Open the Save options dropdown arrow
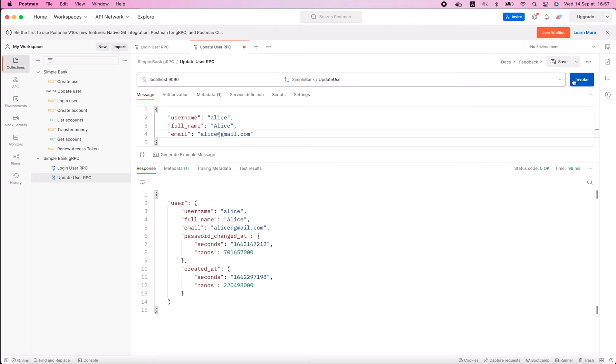Image resolution: width=616 pixels, height=364 pixels. click(x=576, y=62)
